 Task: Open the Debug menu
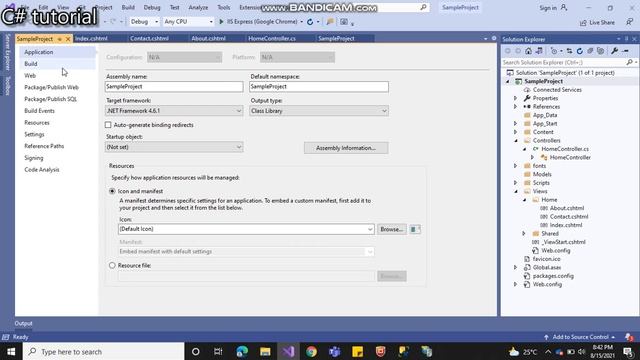click(152, 7)
